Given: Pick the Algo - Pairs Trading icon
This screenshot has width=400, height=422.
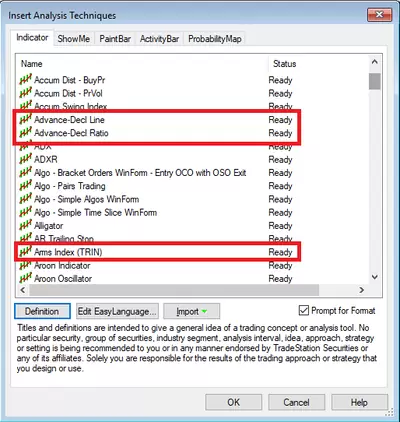Looking at the screenshot, I should pyautogui.click(x=26, y=186).
